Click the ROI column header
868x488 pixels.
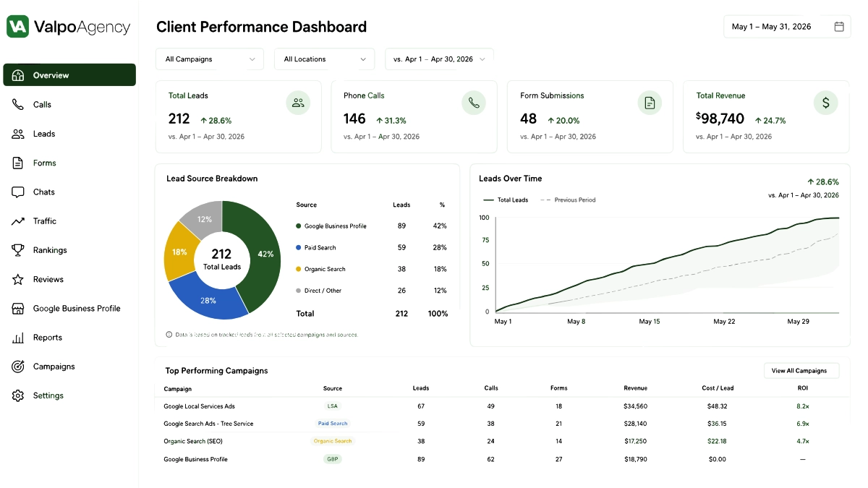coord(803,388)
